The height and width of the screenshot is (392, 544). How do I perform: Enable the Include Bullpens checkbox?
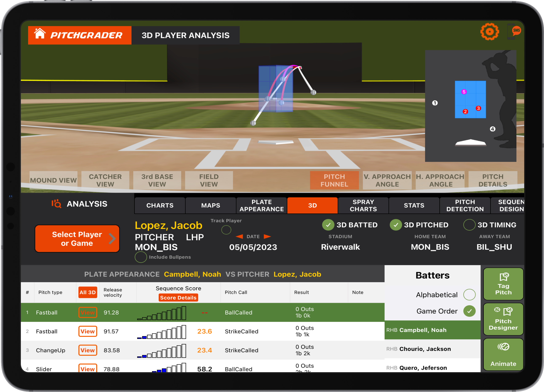(x=141, y=257)
